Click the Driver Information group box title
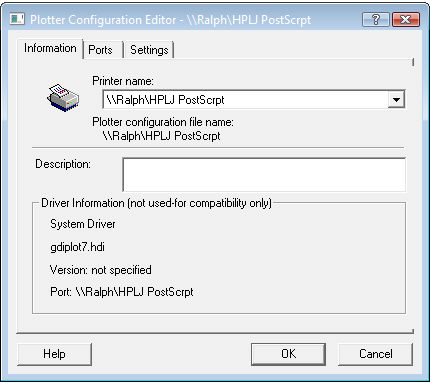The width and height of the screenshot is (430, 382). pos(156,203)
